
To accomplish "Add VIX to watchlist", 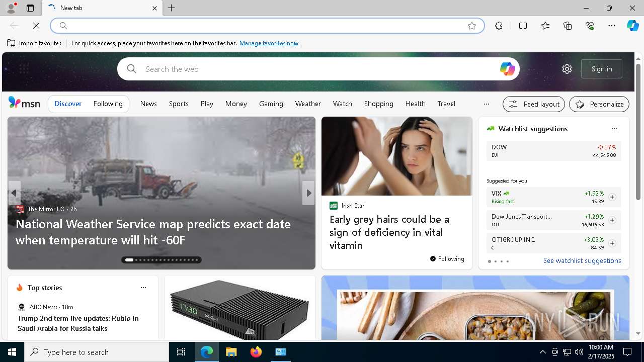I will 612,197.
